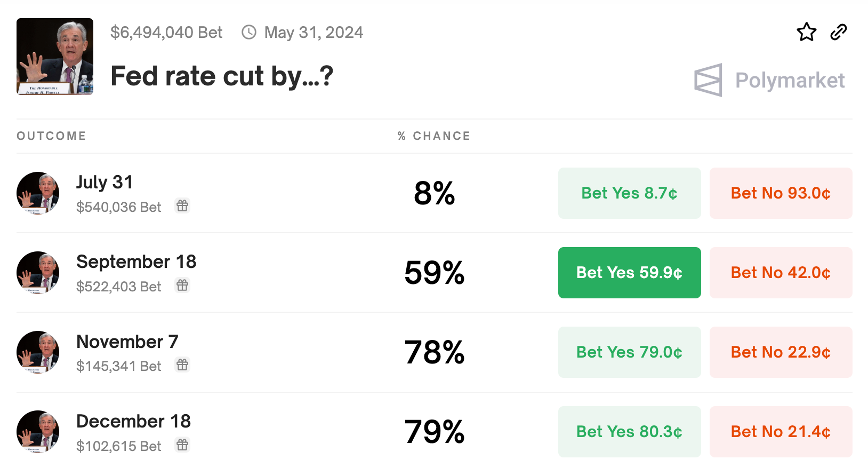Open the Fed rate cut market title

(222, 76)
